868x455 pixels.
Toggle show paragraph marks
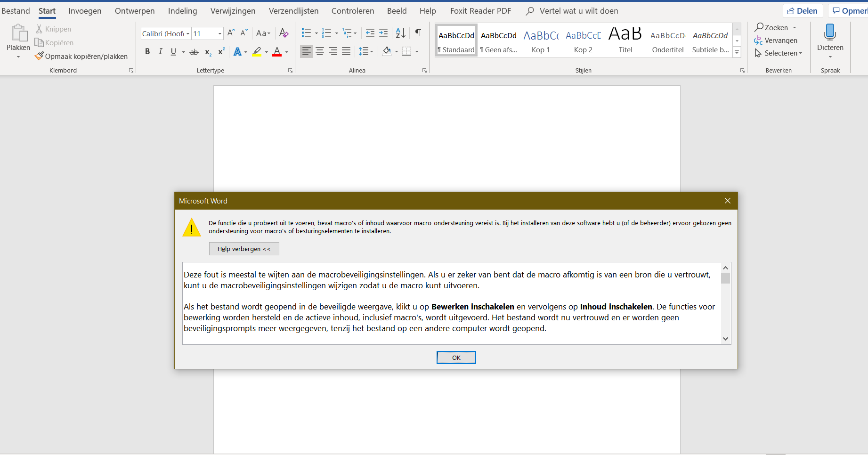418,33
